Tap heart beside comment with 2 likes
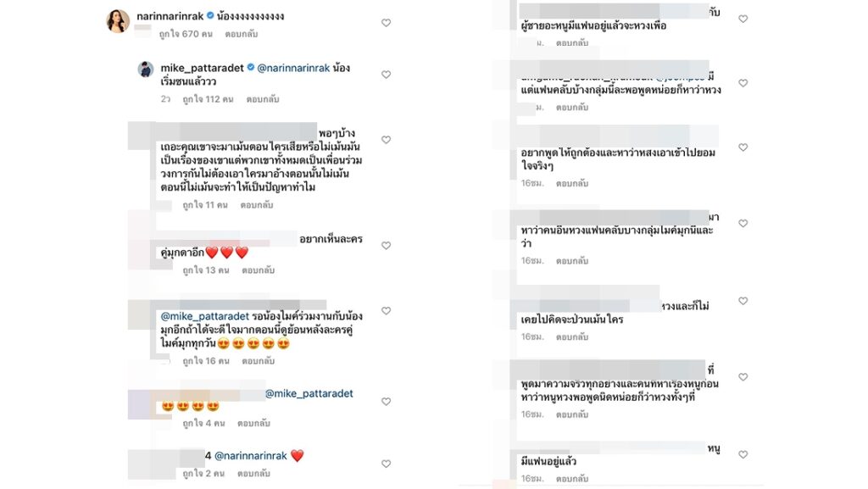The height and width of the screenshot is (489, 868). (x=386, y=464)
